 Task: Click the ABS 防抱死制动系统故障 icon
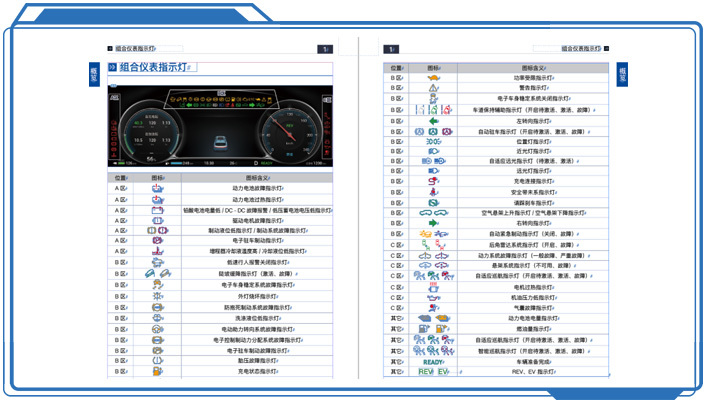click(x=158, y=307)
